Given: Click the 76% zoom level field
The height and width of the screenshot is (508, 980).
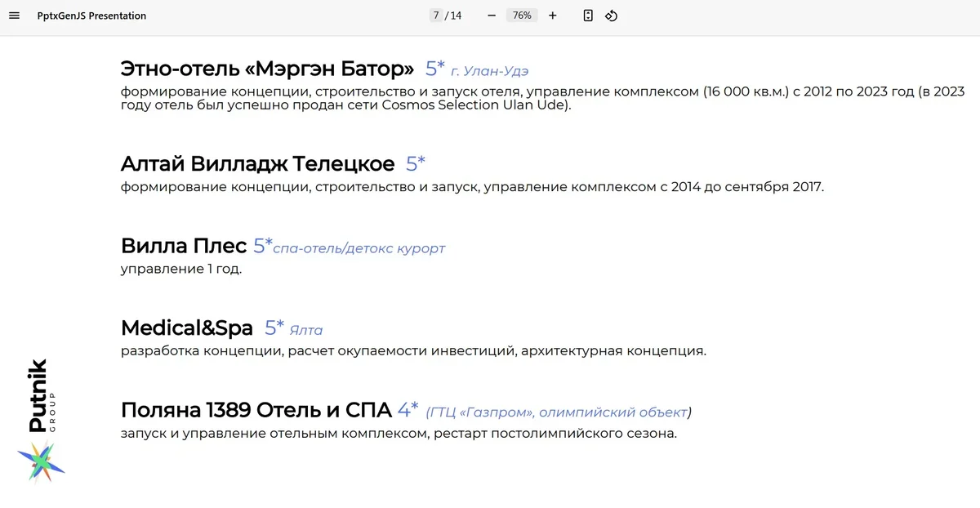Looking at the screenshot, I should click(522, 16).
